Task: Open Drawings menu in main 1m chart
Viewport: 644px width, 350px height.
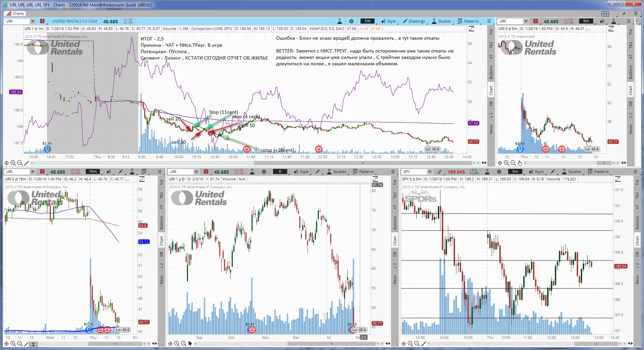Action: [x=414, y=21]
